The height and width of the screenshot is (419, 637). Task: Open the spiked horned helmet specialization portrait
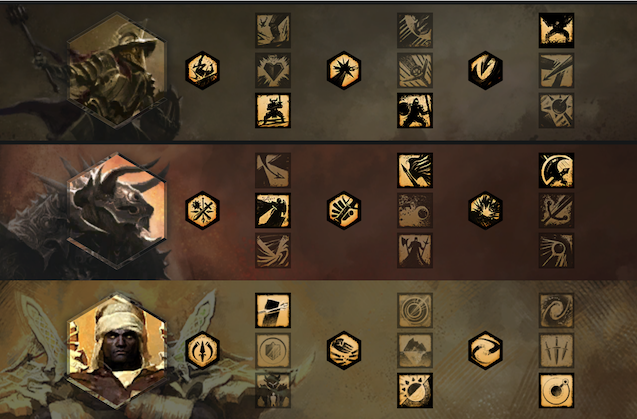point(117,211)
